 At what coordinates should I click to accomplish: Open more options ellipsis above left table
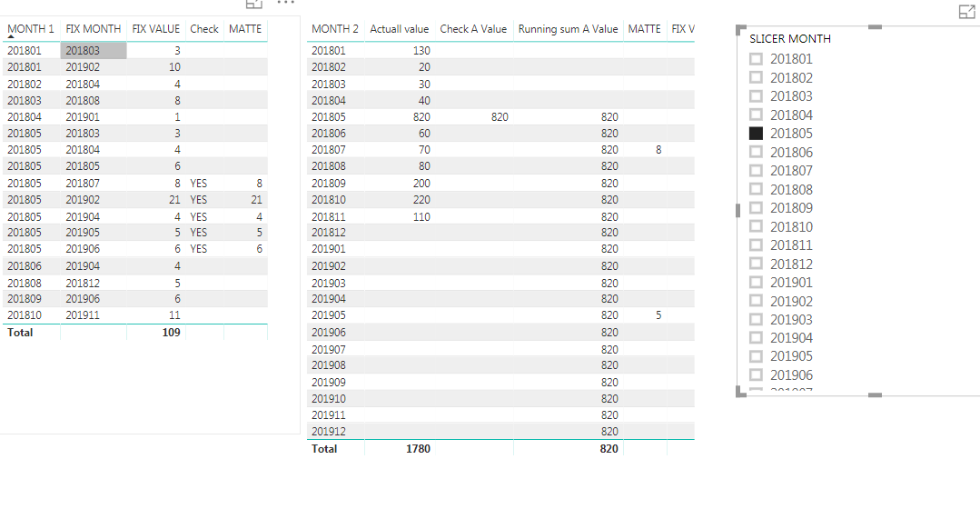point(285,3)
